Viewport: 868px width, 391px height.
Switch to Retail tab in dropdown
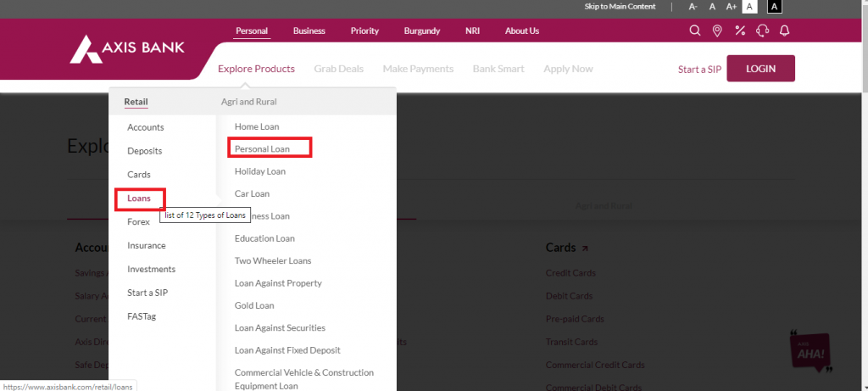pyautogui.click(x=136, y=101)
